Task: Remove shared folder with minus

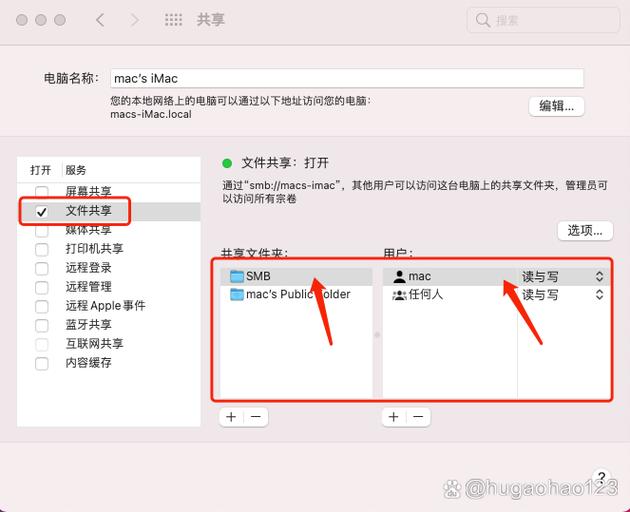Action: (x=256, y=417)
